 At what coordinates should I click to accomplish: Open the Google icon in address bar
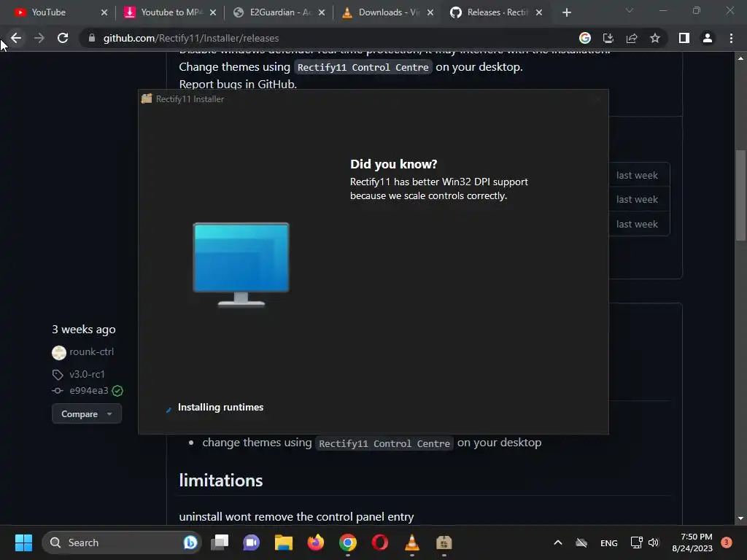point(585,38)
